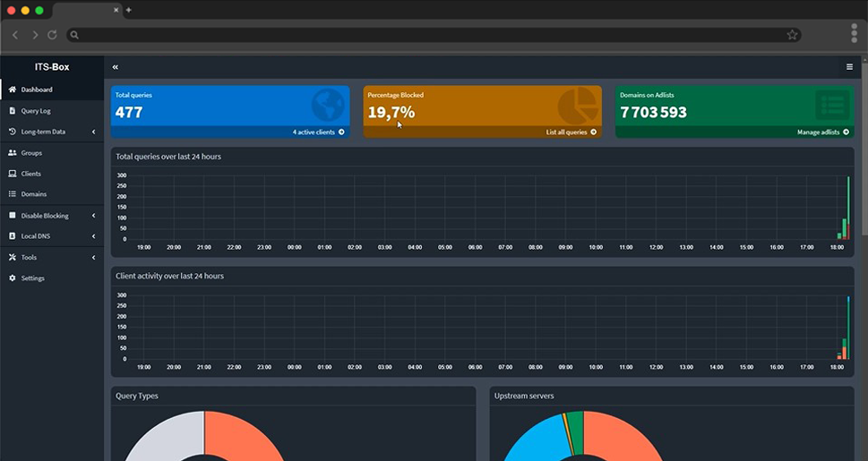Click browser back arrow

[15, 35]
